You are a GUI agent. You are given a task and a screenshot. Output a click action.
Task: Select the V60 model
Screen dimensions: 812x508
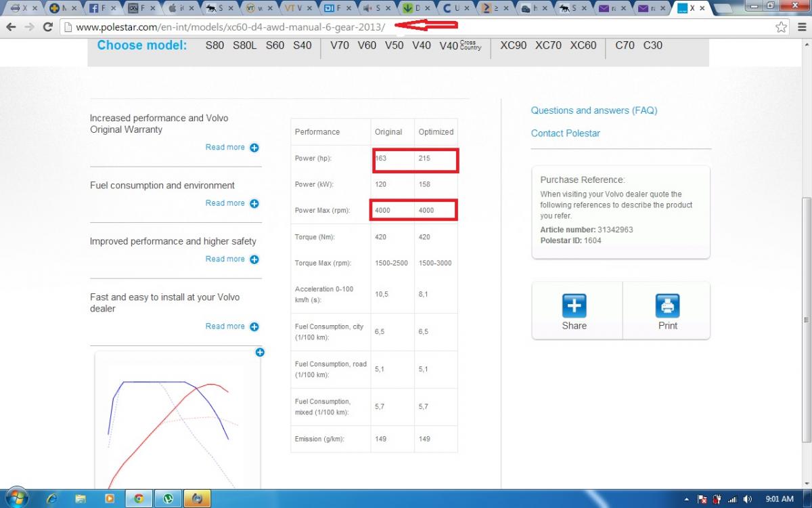[367, 45]
